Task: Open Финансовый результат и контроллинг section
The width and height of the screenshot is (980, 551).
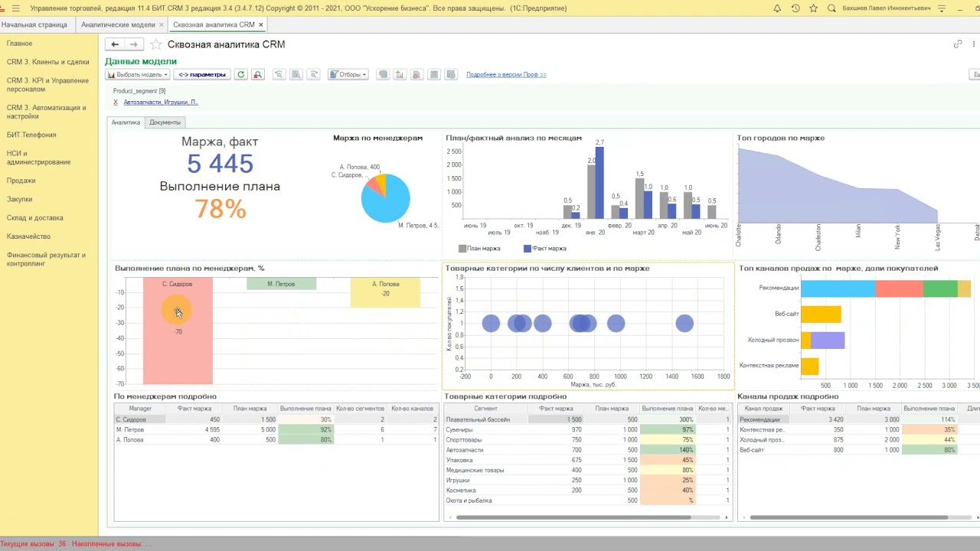Action: pos(46,259)
